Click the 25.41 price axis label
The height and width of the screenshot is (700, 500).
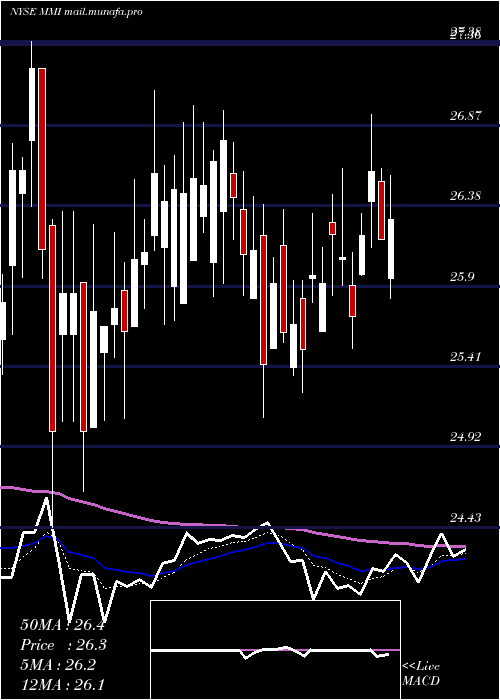tap(465, 356)
